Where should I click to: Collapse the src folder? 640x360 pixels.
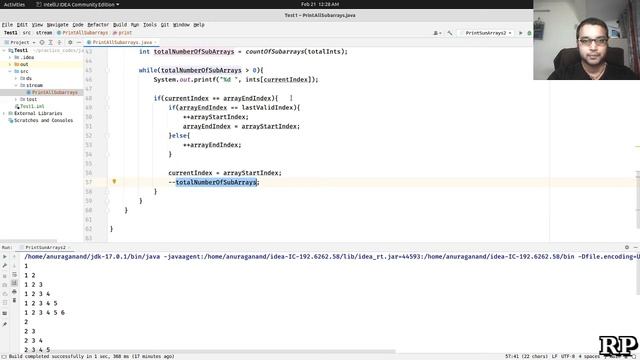[10, 71]
